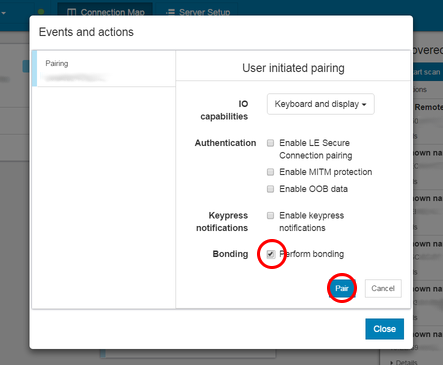Click the Server Setup tab icon
Screen dimensions: 443x365
[x=170, y=12]
